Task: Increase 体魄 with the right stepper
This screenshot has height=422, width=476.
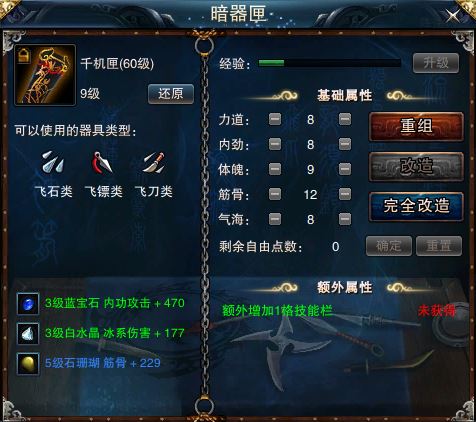Action: (345, 169)
